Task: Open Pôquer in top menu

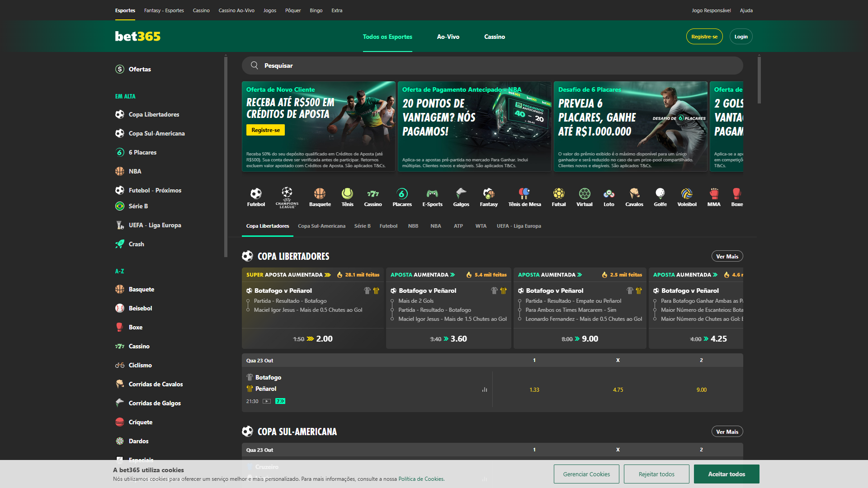Action: [293, 10]
